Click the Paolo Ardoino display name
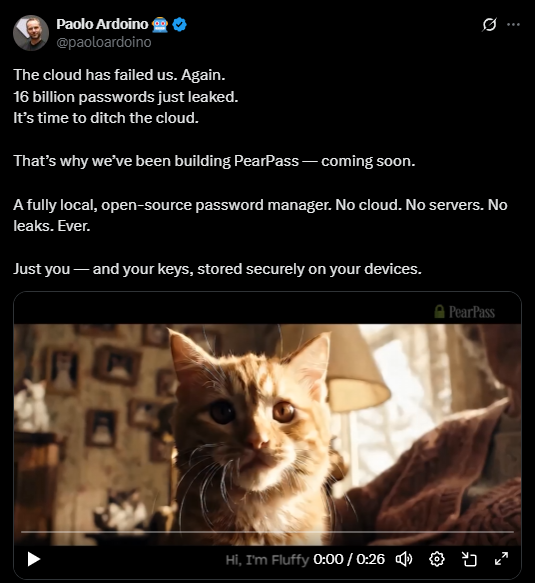Screen dimensions: 535x583 click(102, 24)
